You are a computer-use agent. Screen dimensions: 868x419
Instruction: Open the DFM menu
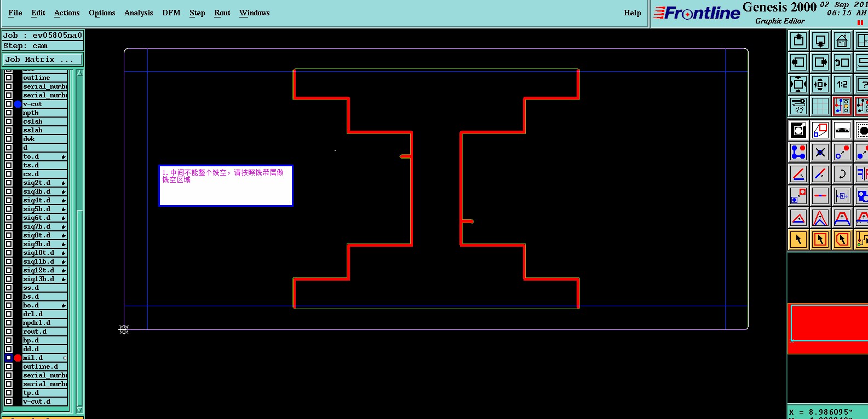point(171,13)
